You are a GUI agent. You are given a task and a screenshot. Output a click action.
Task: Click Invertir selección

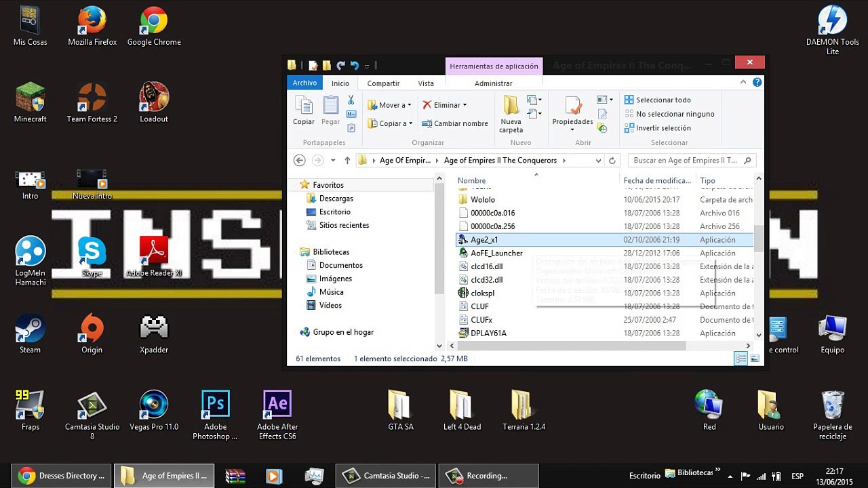657,128
